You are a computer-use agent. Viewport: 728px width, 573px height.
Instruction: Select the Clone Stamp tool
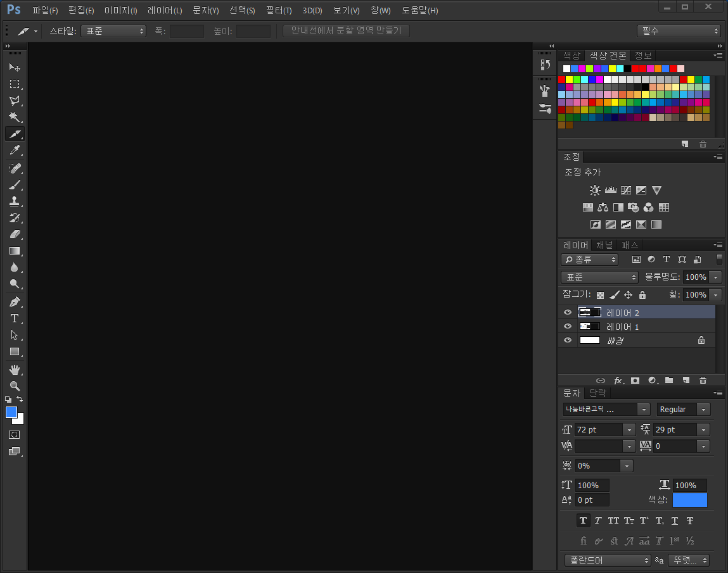tap(15, 201)
